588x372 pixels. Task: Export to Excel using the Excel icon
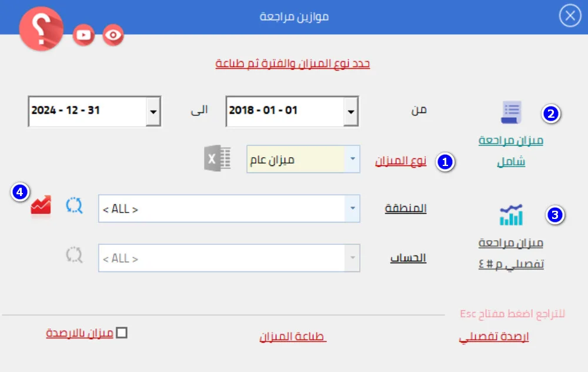pyautogui.click(x=216, y=159)
